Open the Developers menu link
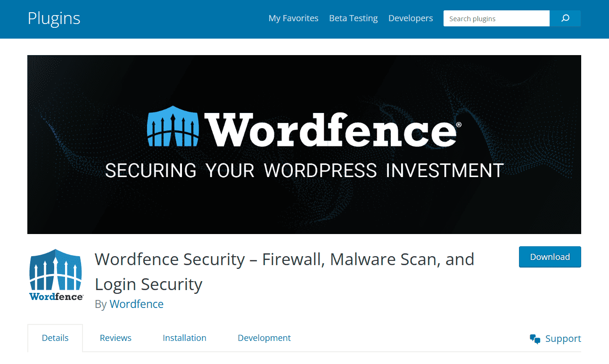This screenshot has height=364, width=609. pyautogui.click(x=411, y=18)
